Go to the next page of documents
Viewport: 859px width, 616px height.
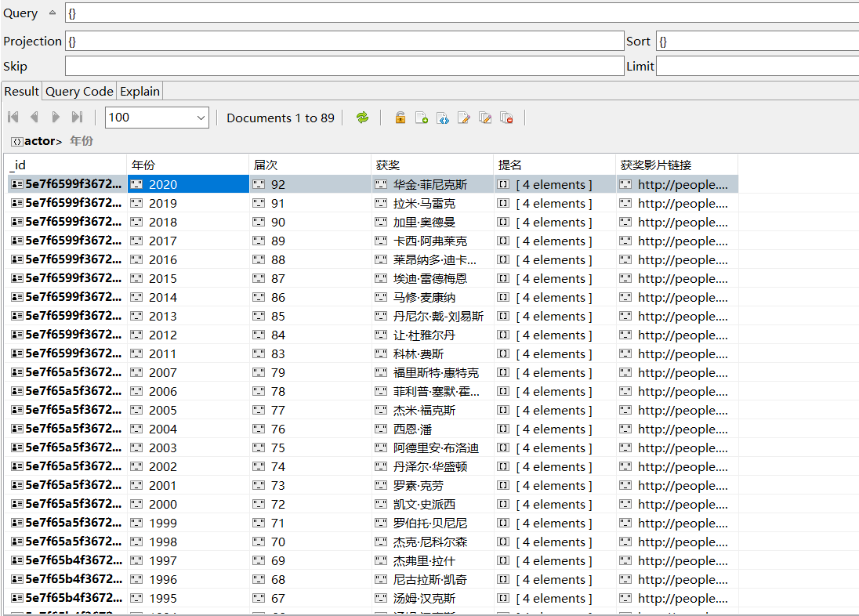pos(56,117)
